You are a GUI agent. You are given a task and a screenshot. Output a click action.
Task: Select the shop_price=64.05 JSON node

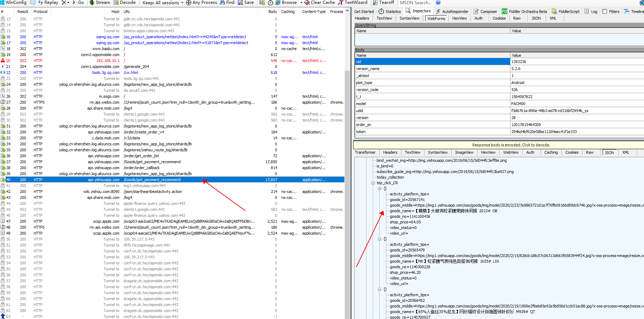click(405, 222)
